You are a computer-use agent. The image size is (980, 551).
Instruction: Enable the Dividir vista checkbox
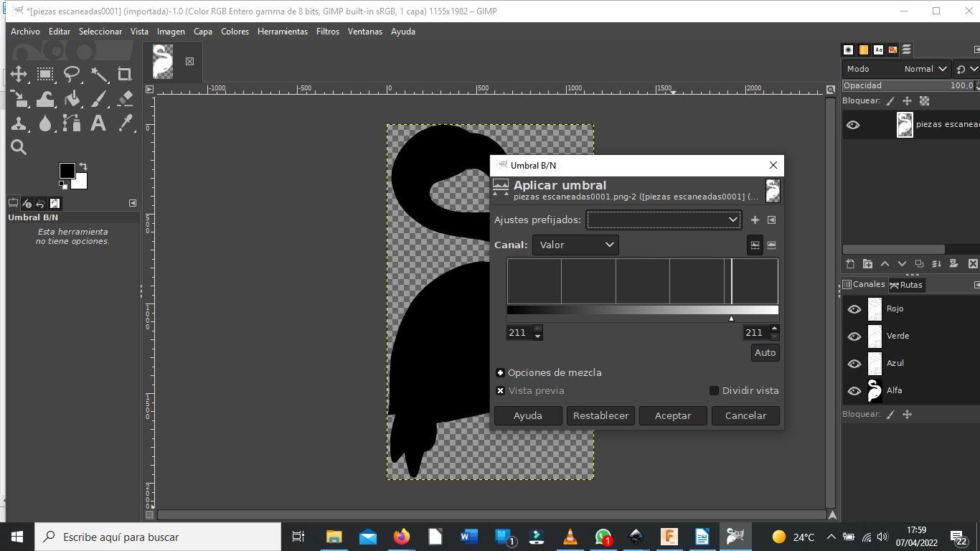(x=714, y=391)
